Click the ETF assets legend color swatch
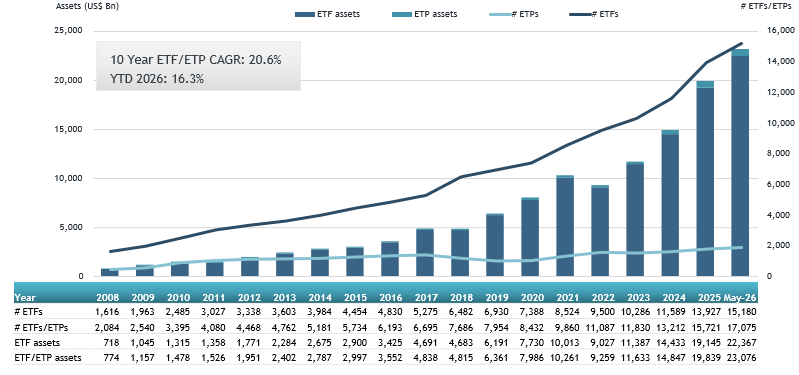The height and width of the screenshot is (375, 799). (x=304, y=14)
